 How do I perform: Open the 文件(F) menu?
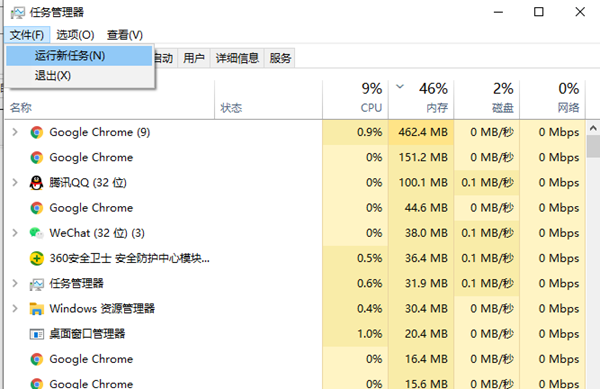(27, 35)
